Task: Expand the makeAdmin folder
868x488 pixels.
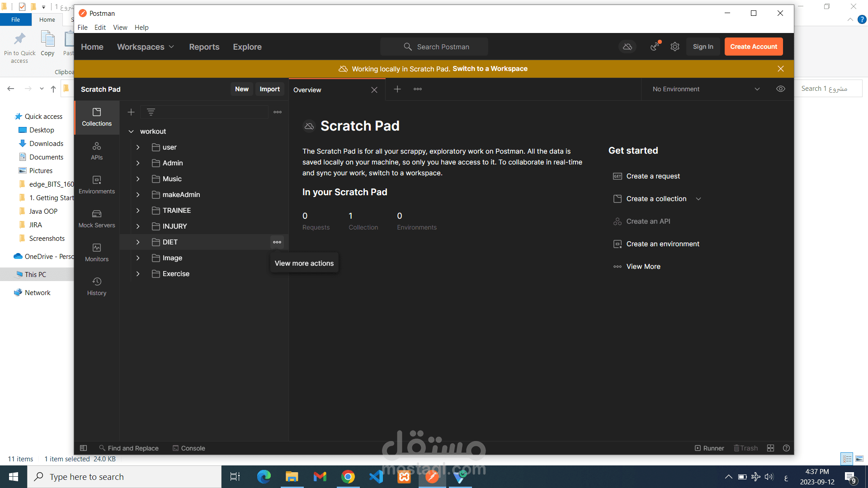Action: click(x=138, y=195)
